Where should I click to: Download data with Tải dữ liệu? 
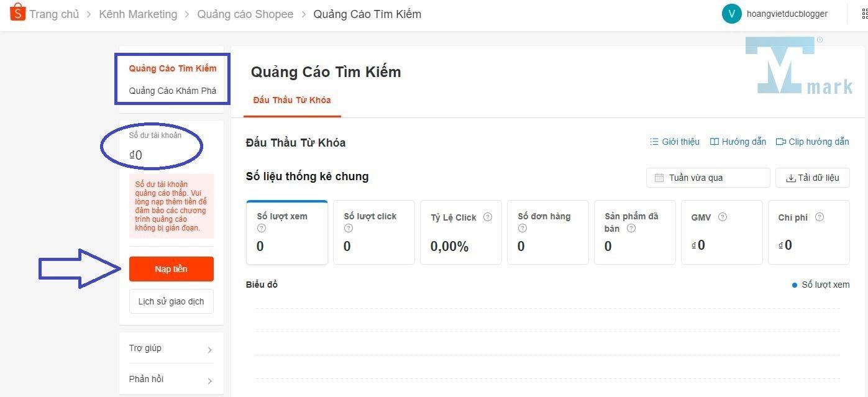point(812,178)
